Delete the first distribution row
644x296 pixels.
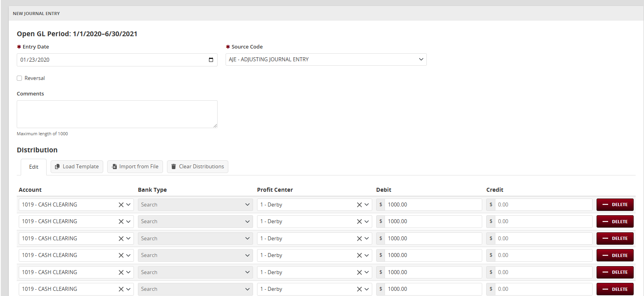pos(615,205)
